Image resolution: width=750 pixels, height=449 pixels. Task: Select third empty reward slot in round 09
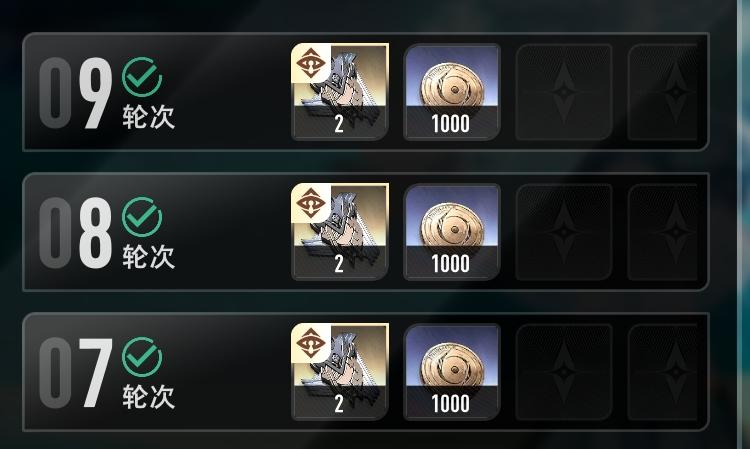564,92
